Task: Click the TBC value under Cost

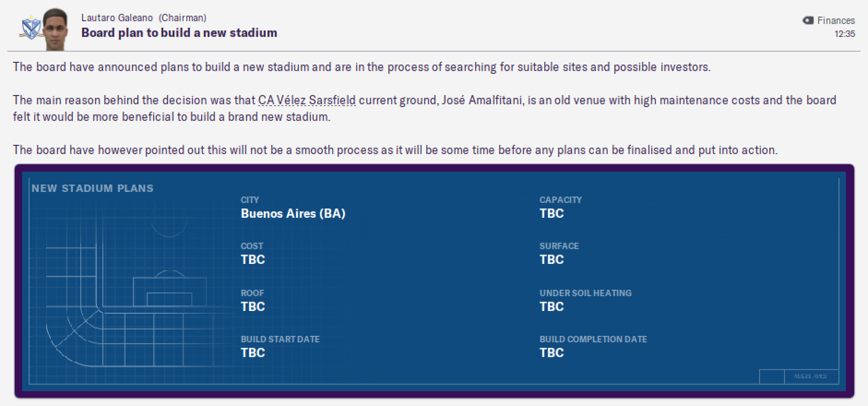Action: point(253,260)
